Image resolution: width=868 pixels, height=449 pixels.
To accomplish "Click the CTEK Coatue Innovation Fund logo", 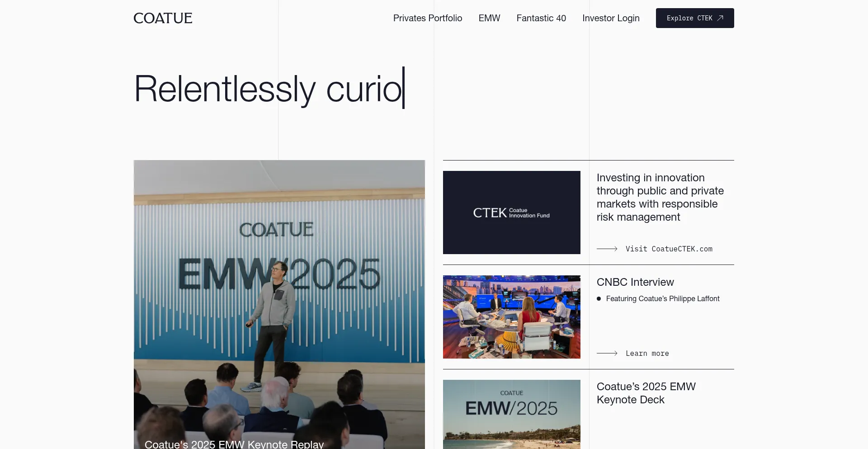I will pos(511,213).
